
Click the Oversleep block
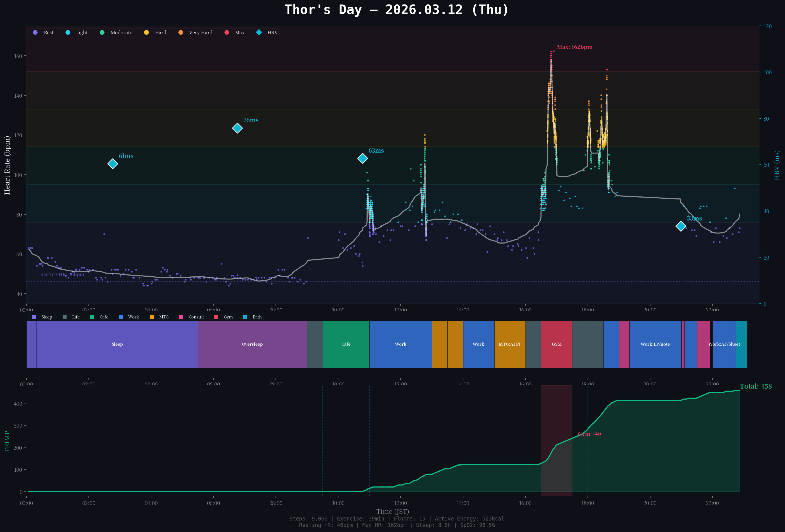(x=252, y=344)
